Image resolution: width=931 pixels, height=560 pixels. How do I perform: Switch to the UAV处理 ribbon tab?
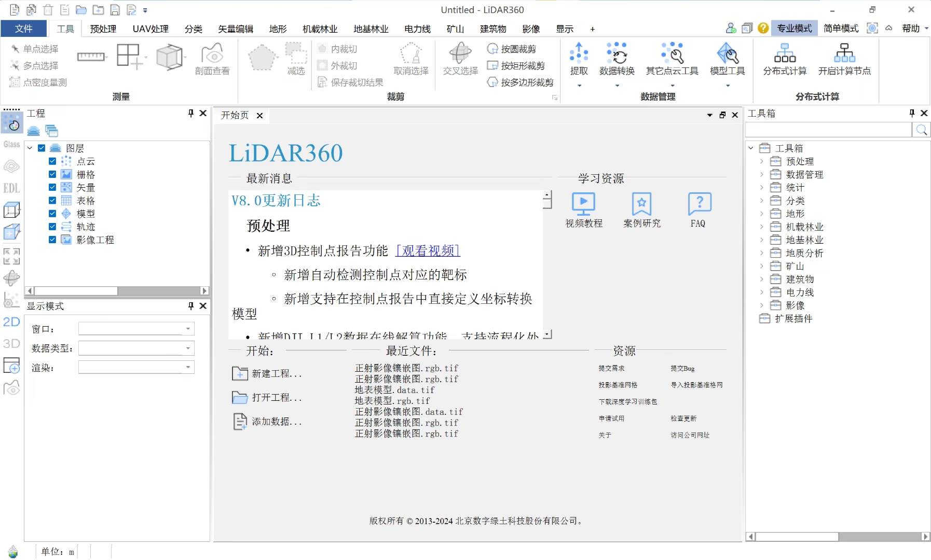(x=150, y=29)
